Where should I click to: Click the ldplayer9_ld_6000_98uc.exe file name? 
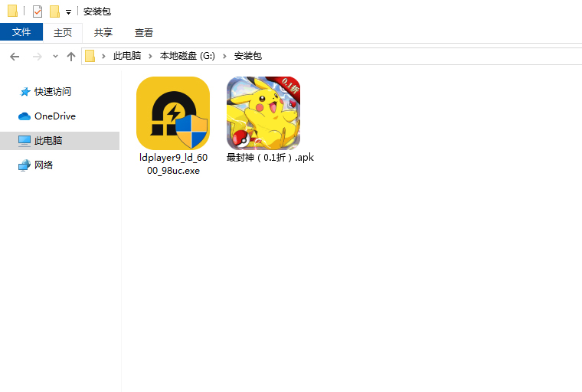click(x=173, y=164)
